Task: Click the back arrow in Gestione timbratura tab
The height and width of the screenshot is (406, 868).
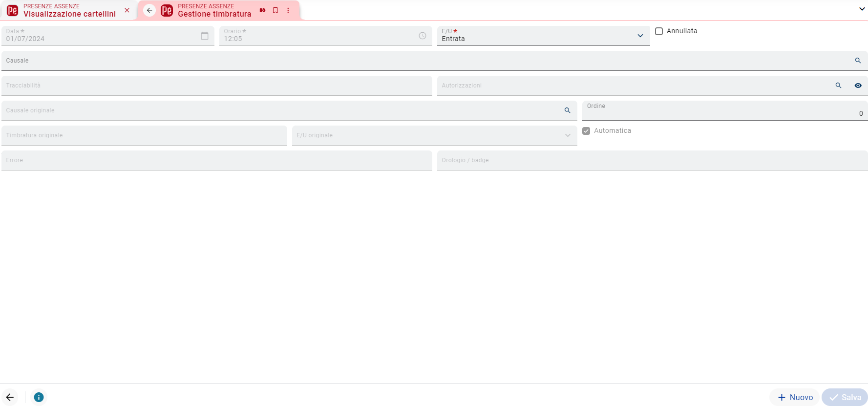Action: tap(149, 10)
